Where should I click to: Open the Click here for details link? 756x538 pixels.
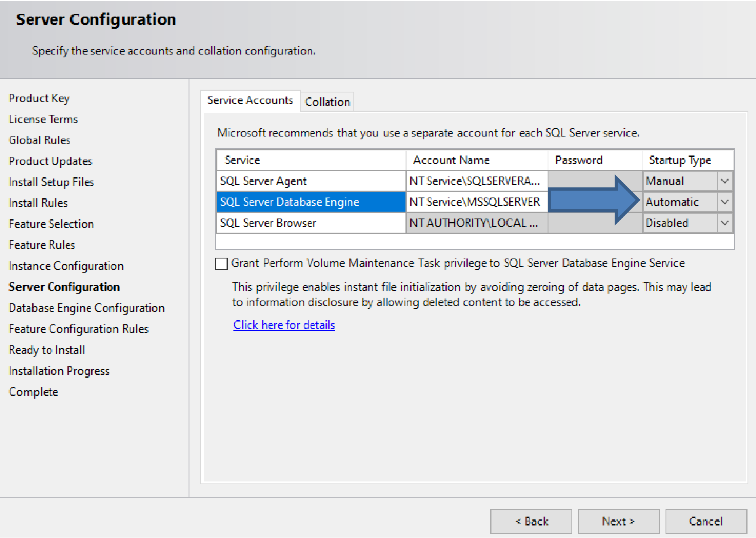[x=284, y=325]
